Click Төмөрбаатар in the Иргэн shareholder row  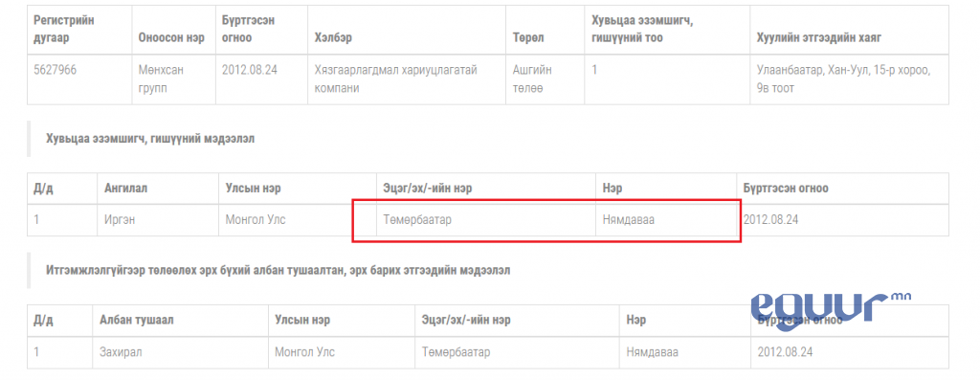[417, 220]
